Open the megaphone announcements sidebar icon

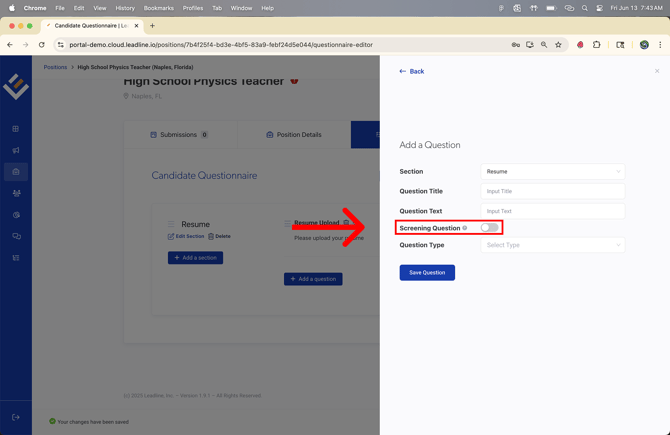pyautogui.click(x=16, y=150)
